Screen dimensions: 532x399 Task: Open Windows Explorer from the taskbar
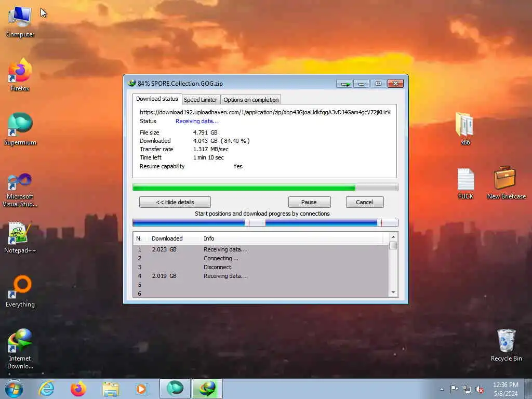point(111,389)
